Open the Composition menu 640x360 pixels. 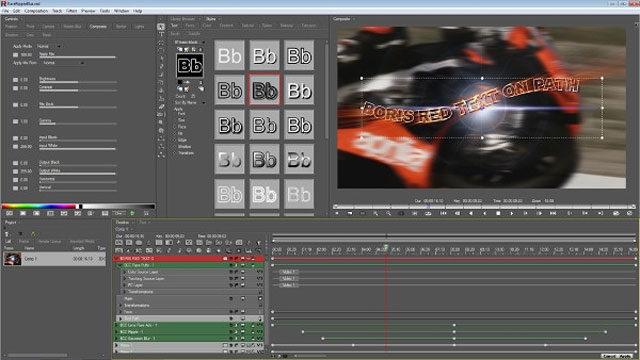(36, 11)
